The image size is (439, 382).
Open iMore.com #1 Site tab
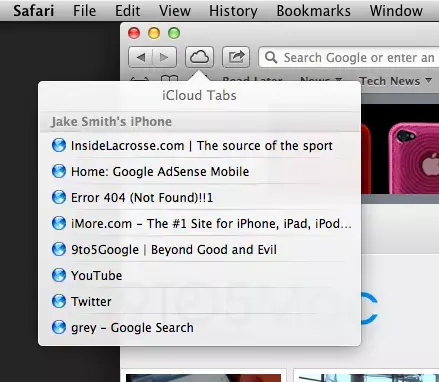click(200, 223)
